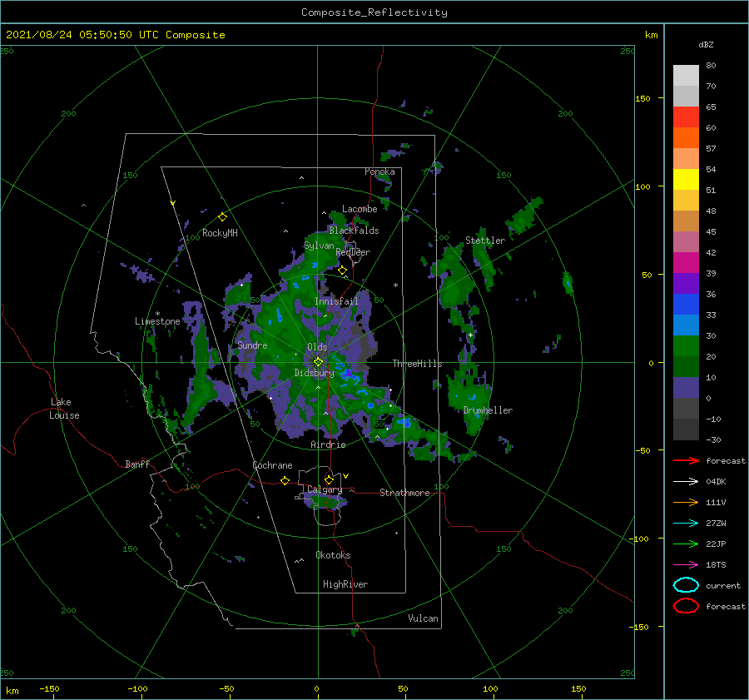Click the orange 111V arrow icon
Viewport: 749px width, 700px height.
coord(686,502)
